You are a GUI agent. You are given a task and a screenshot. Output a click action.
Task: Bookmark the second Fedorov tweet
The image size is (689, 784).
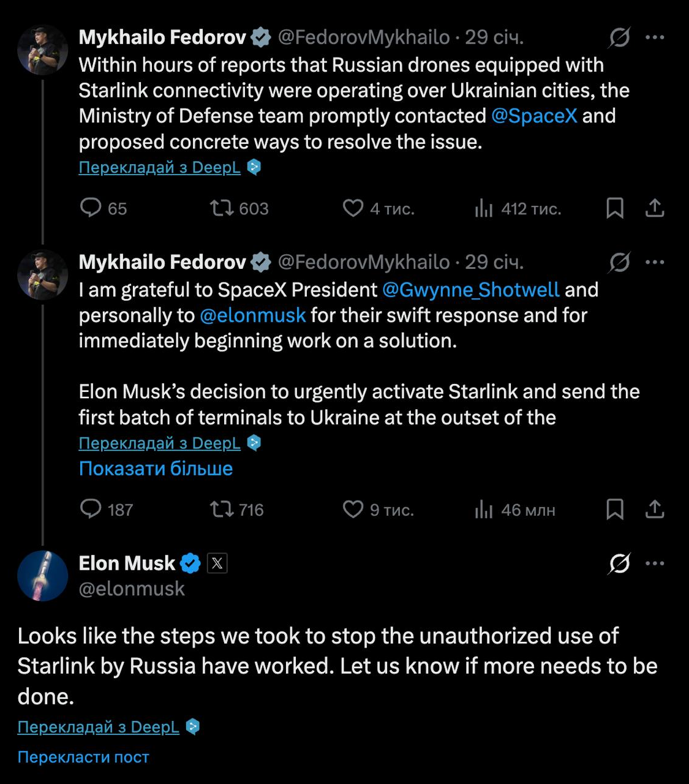[x=615, y=509]
